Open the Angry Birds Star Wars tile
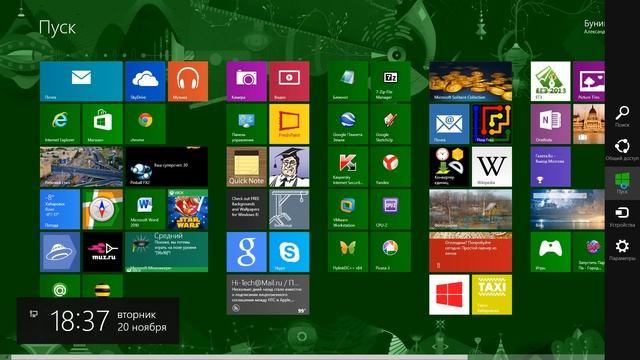The width and height of the screenshot is (640, 360). 188,209
